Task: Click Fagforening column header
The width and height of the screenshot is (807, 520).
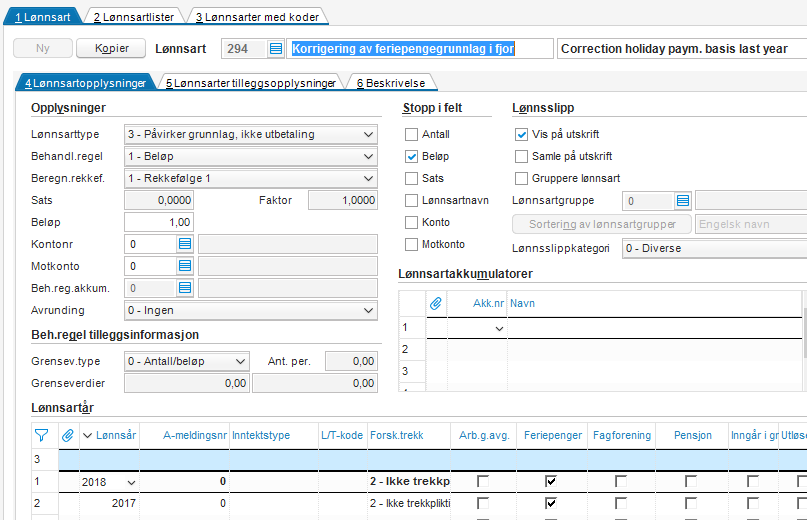Action: [622, 436]
